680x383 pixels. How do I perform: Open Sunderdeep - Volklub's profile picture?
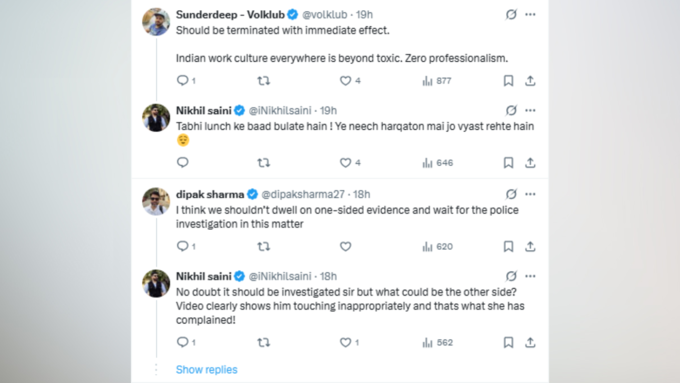156,22
